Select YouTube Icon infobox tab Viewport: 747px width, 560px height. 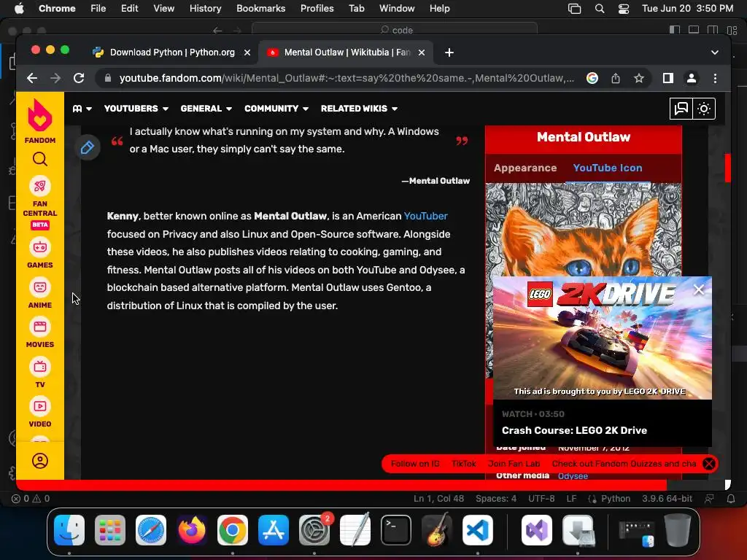point(608,168)
